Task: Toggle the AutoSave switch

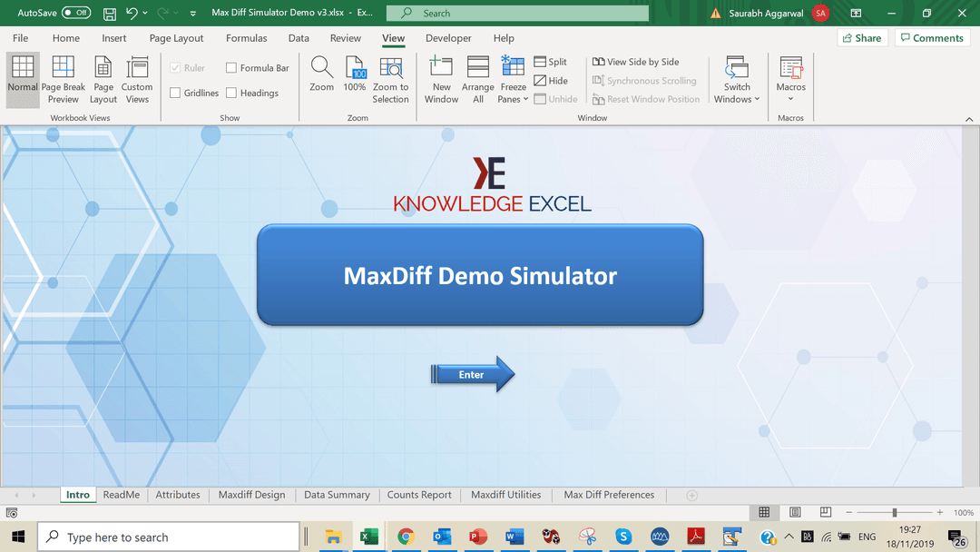Action: coord(76,14)
